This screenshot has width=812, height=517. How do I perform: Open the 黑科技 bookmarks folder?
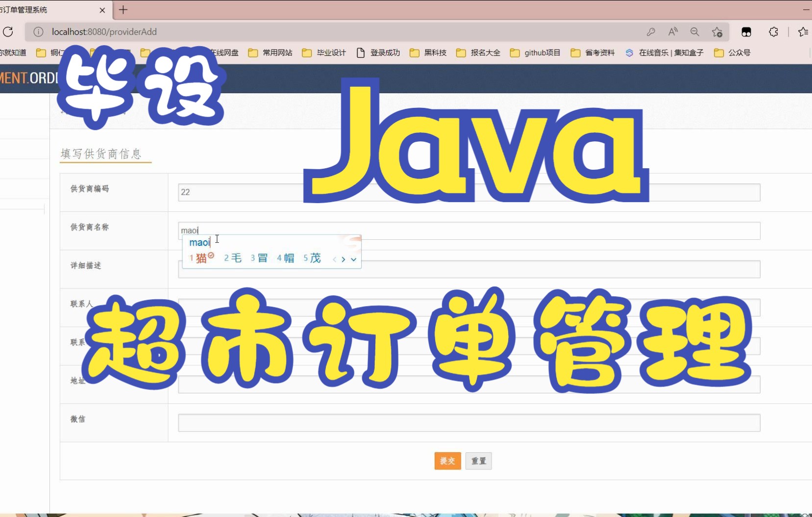(428, 52)
